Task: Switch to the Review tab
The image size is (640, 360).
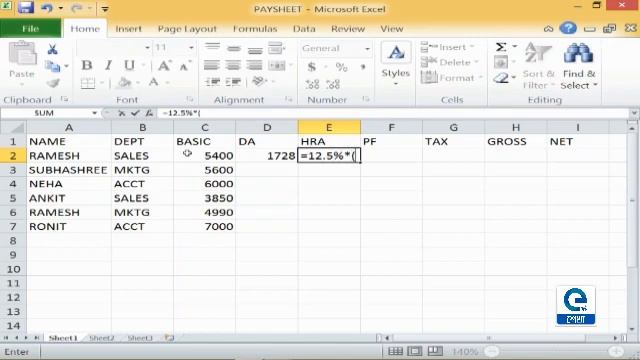Action: pyautogui.click(x=348, y=29)
